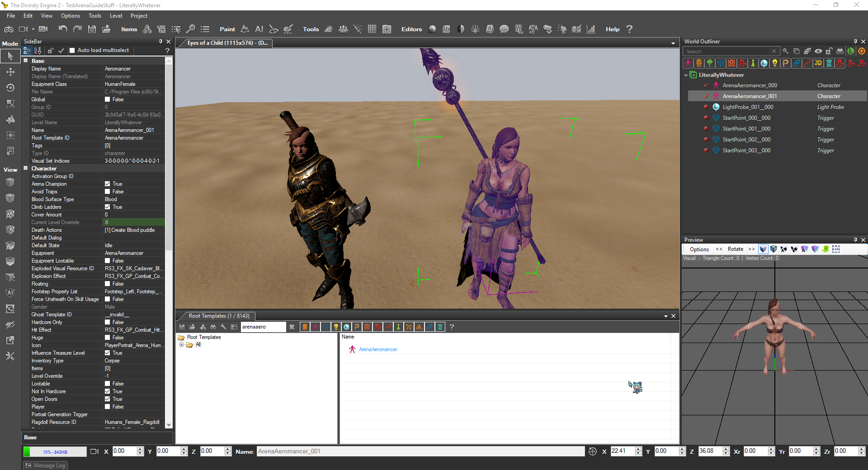Save the level with the floppy disk icon
868x470 pixels.
92,29
